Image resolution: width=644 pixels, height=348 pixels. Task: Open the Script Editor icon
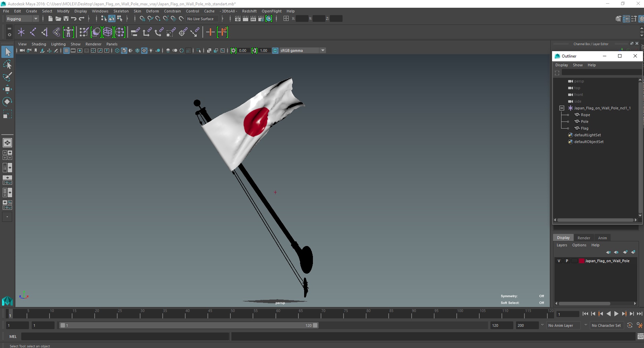(640, 336)
